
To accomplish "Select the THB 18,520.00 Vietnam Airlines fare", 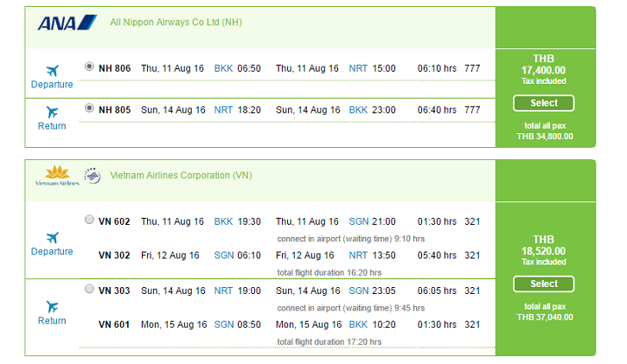I will (544, 284).
